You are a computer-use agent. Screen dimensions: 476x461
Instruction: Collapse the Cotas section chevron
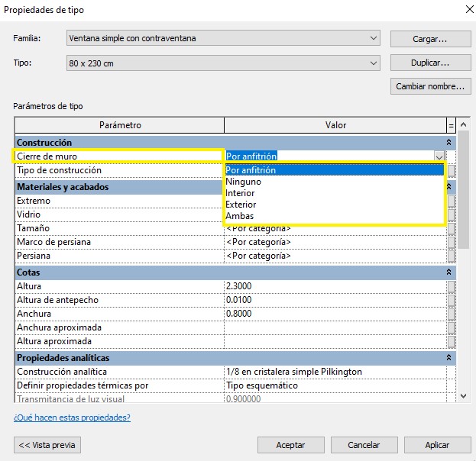point(448,272)
